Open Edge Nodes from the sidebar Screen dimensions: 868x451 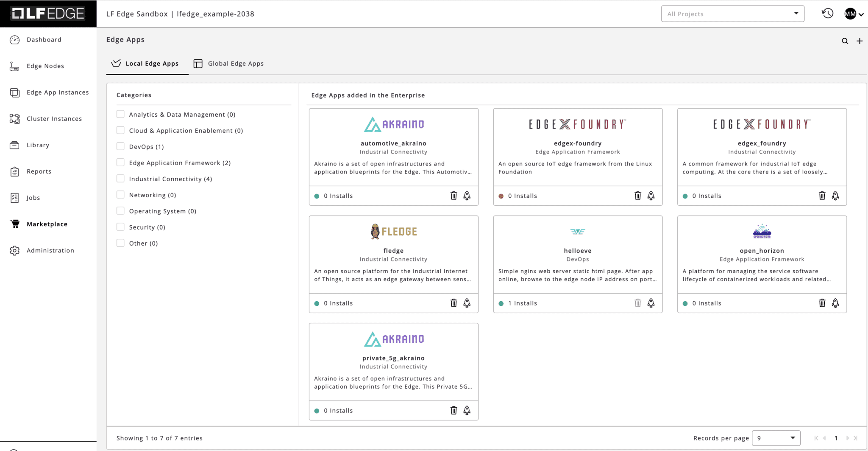point(45,66)
